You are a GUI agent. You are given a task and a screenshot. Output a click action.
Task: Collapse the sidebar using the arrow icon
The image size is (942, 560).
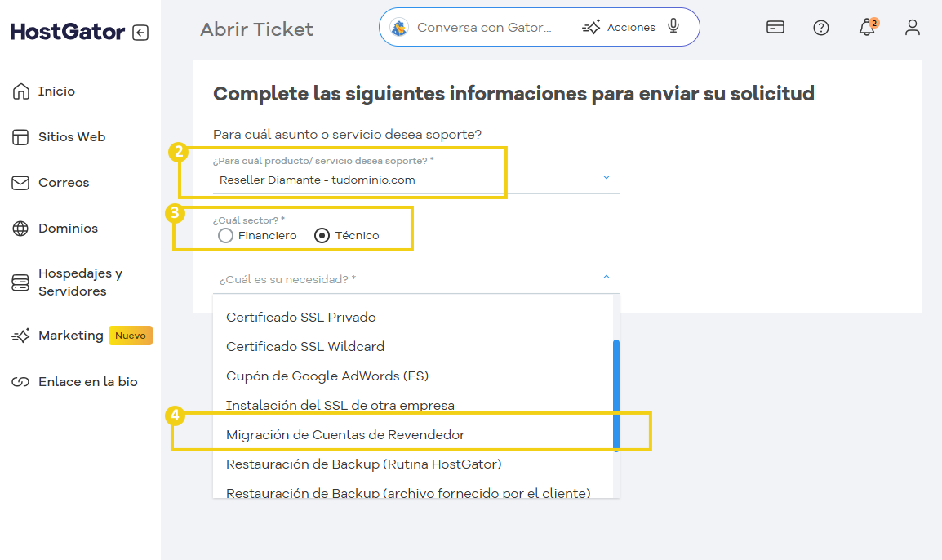tap(140, 32)
